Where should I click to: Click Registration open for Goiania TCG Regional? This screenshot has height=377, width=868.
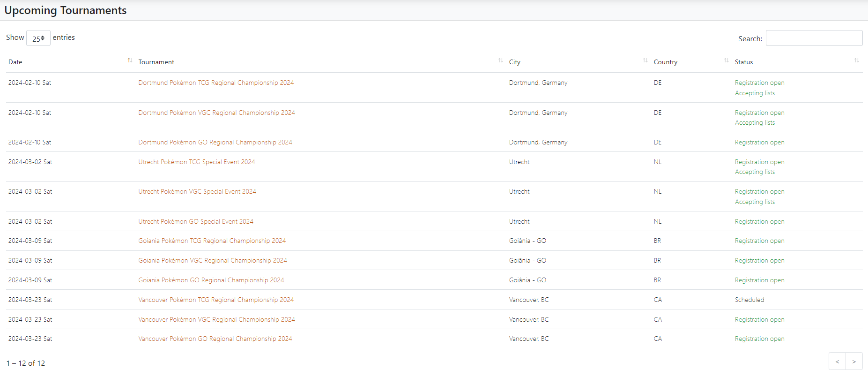759,241
